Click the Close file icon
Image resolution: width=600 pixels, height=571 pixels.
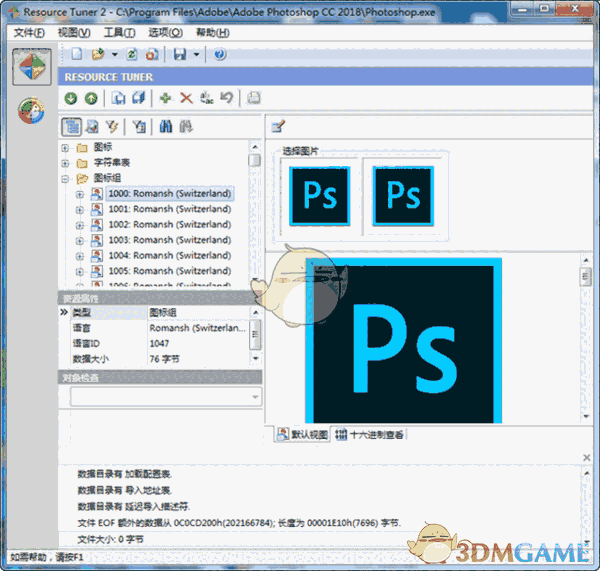(152, 54)
